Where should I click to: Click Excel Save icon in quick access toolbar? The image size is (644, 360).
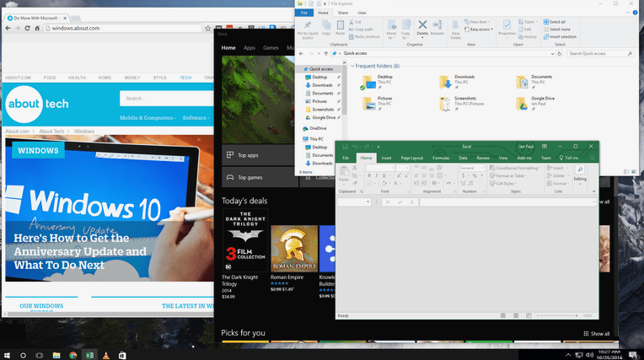[x=345, y=147]
